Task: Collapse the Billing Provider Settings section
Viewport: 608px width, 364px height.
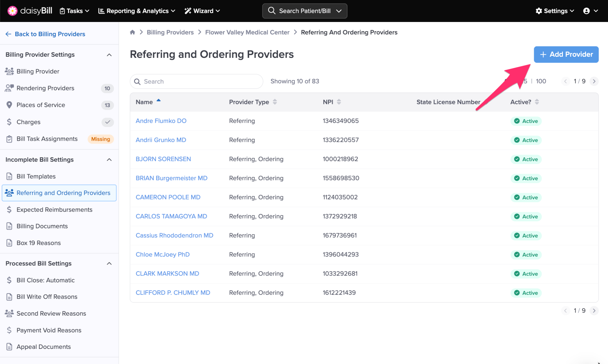Action: 109,55
